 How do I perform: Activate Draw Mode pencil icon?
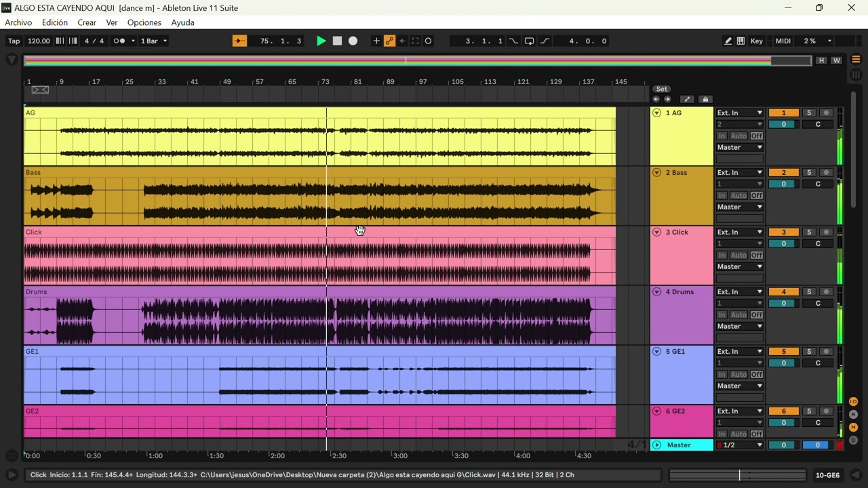tap(728, 41)
